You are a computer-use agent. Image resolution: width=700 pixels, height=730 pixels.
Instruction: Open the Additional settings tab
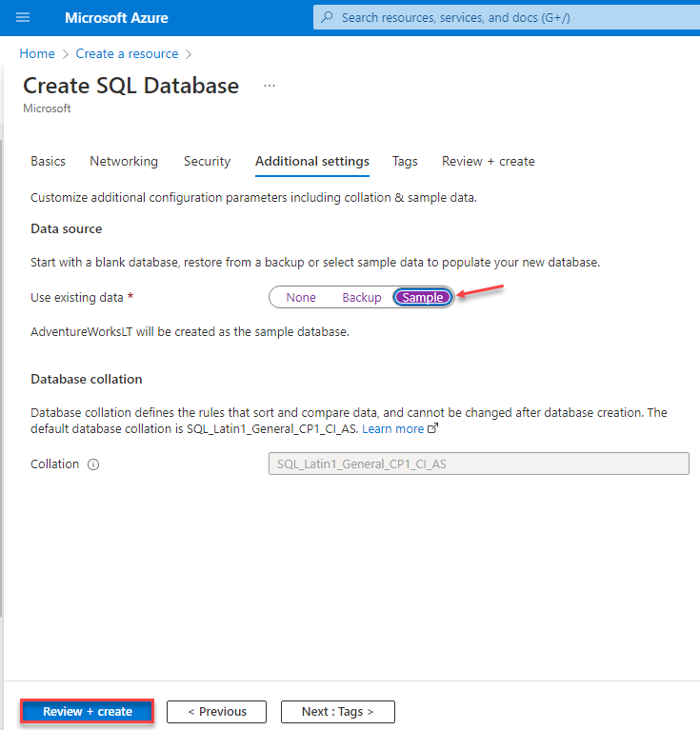pos(312,161)
